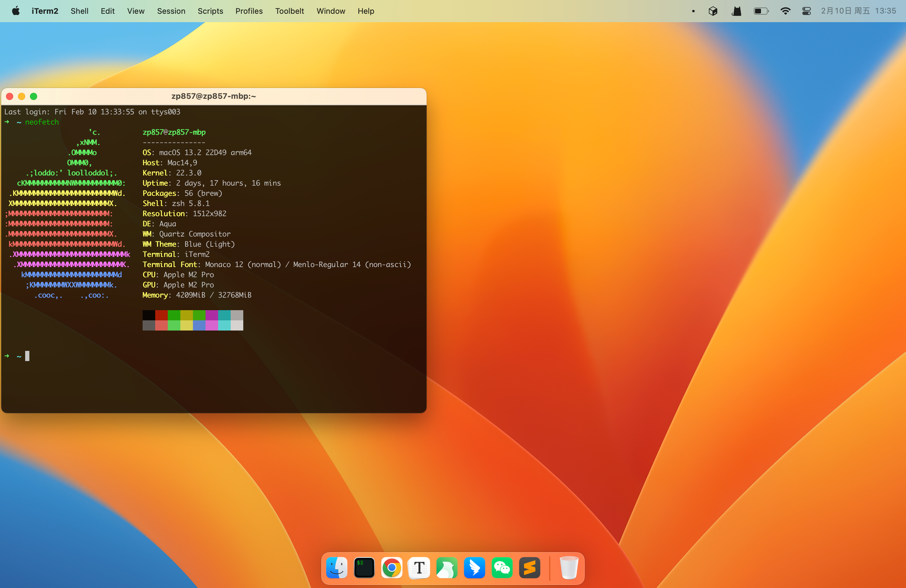Open the Toolbelt menu
This screenshot has width=906, height=588.
[290, 11]
